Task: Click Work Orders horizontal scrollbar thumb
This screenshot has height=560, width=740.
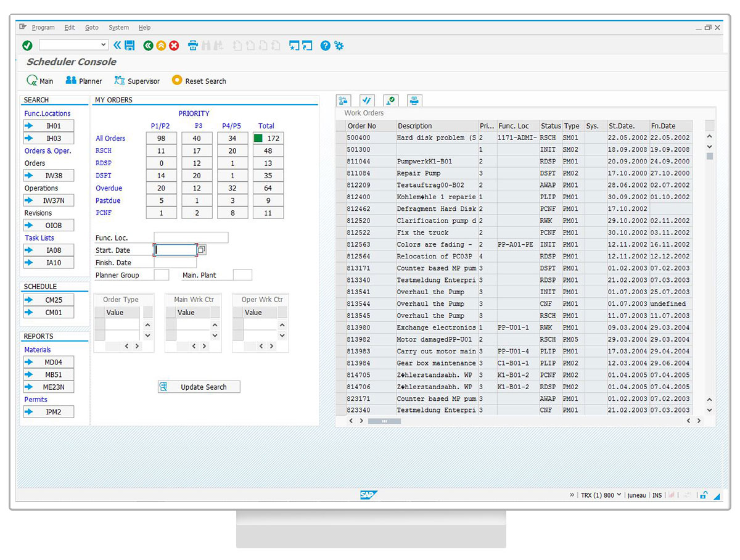Action: coord(384,421)
